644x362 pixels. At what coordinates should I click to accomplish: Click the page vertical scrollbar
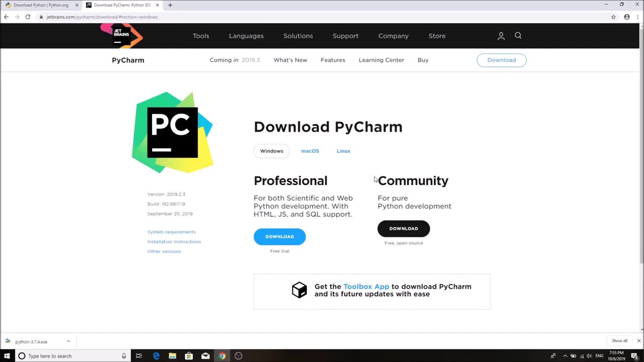pyautogui.click(x=641, y=146)
